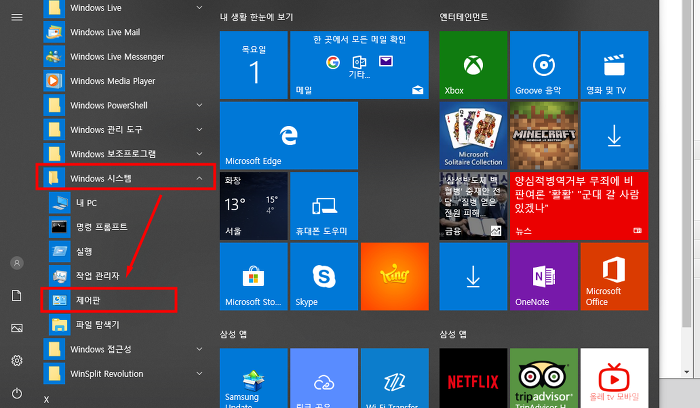Open the hamburger menu at top left

pos(17,17)
